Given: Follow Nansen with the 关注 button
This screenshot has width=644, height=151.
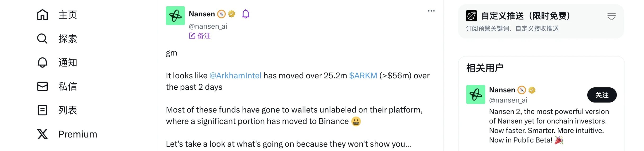Looking at the screenshot, I should click(x=602, y=95).
